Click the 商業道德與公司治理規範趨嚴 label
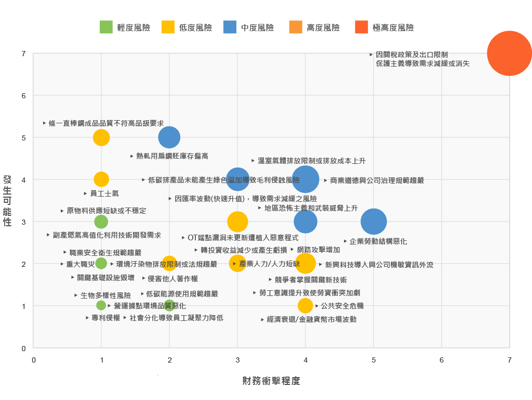The image size is (532, 400). (377, 180)
